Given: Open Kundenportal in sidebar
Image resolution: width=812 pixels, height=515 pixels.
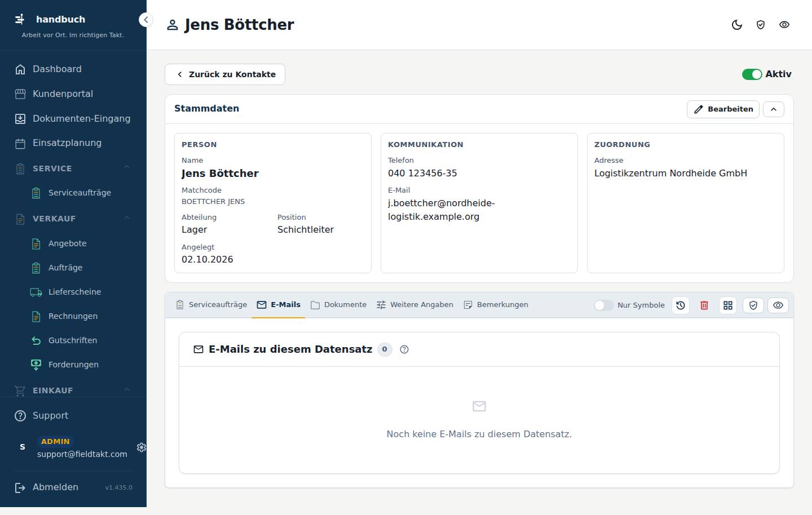Looking at the screenshot, I should tap(73, 94).
